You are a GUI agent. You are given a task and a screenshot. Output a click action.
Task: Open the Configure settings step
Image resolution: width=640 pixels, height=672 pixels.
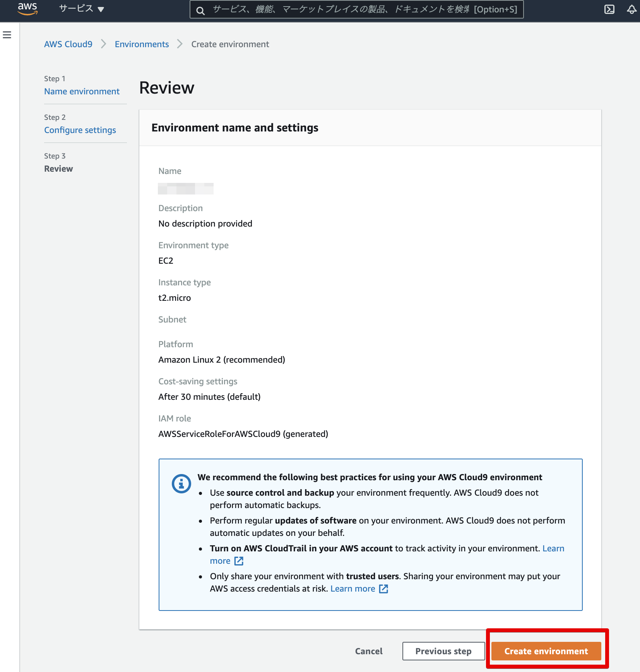[x=80, y=130]
